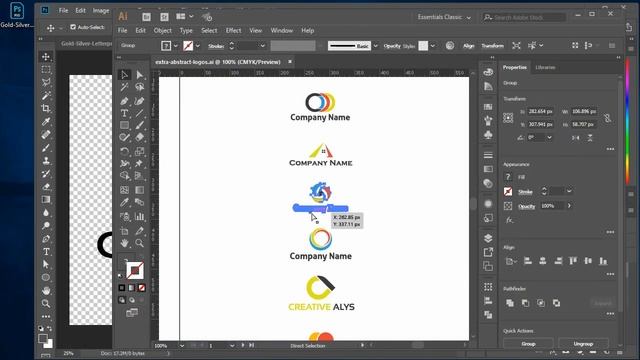Viewport: 640px width, 360px height.
Task: Select Illustrator's Hand tool
Action: pos(124,243)
